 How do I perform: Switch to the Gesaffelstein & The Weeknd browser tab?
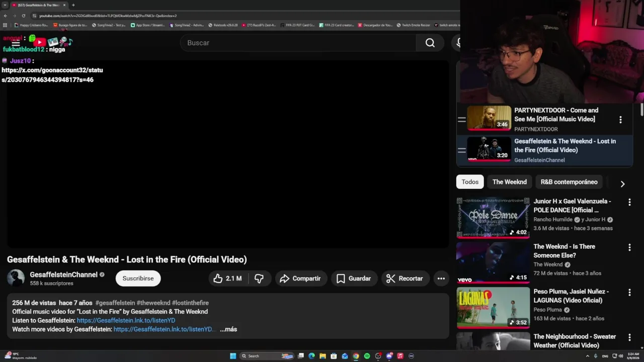pos(38,5)
